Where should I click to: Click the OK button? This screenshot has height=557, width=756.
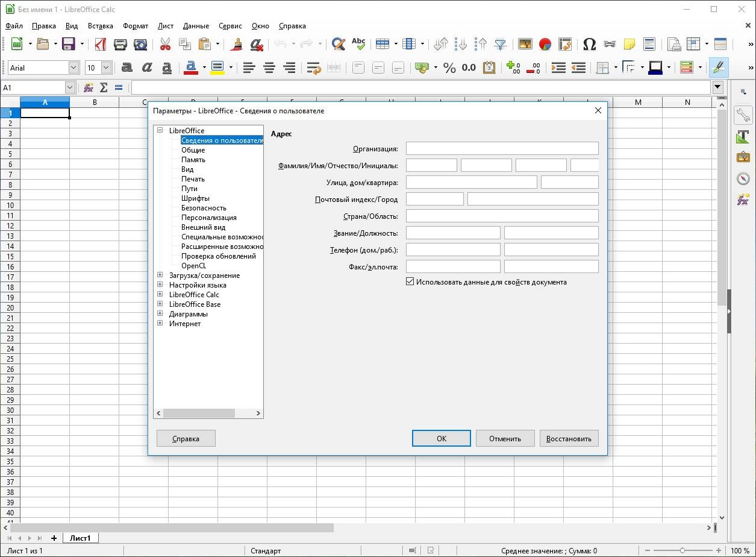(442, 438)
